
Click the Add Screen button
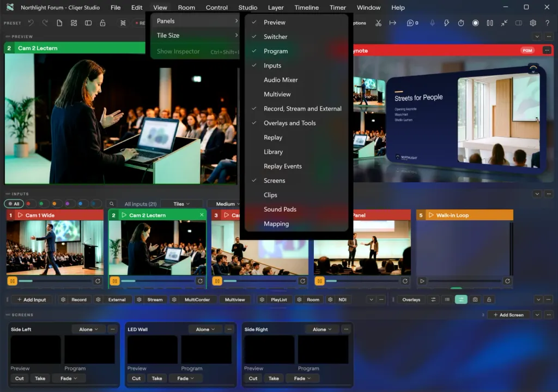[508, 315]
